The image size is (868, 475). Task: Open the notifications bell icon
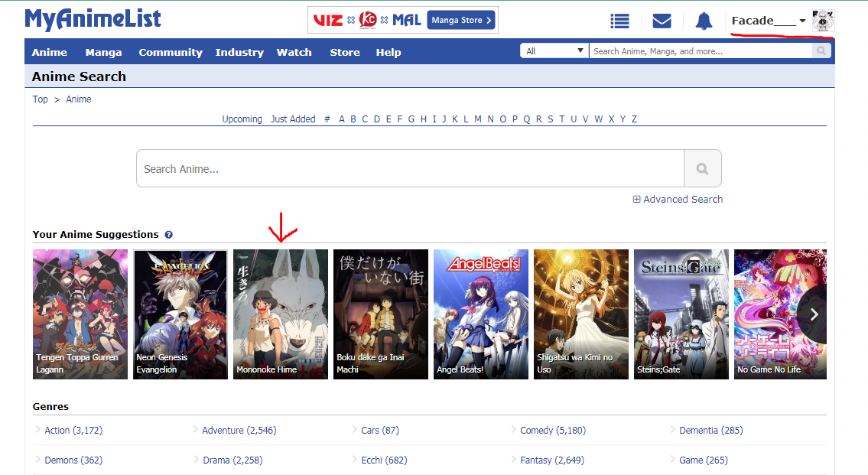coord(704,21)
